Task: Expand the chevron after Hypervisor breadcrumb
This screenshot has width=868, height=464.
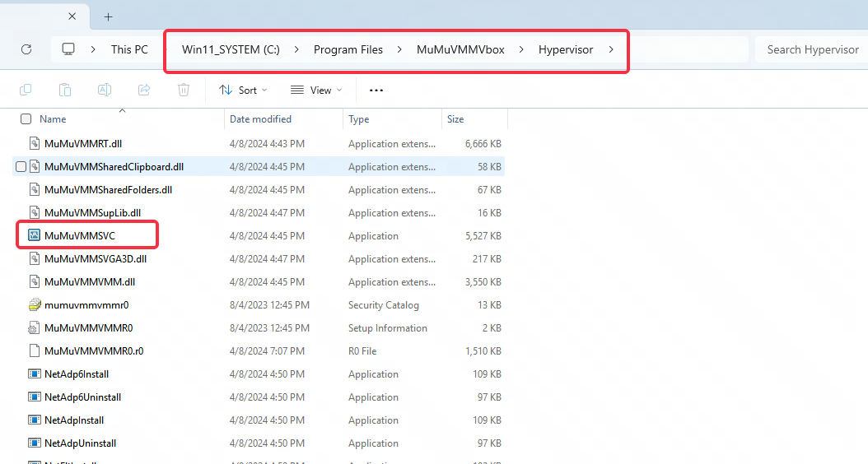Action: point(610,49)
